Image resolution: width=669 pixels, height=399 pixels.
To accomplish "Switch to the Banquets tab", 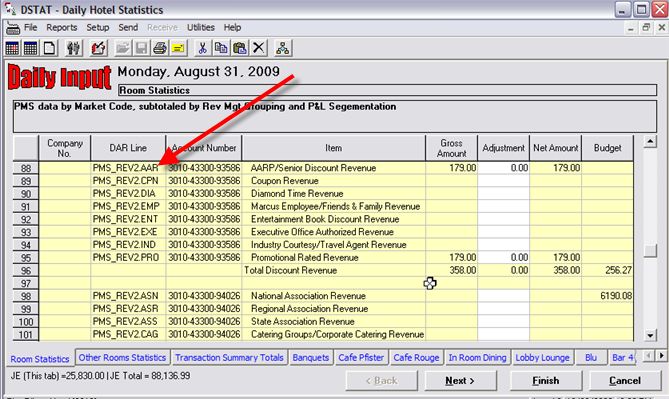I will pyautogui.click(x=310, y=358).
